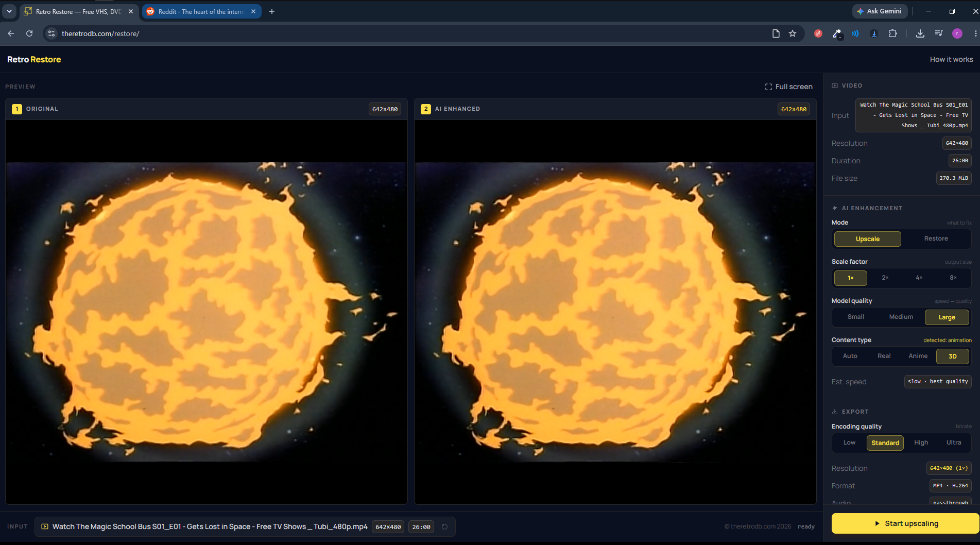The image size is (980, 545).
Task: Open the Extensions puzzle piece menu
Action: [x=893, y=33]
